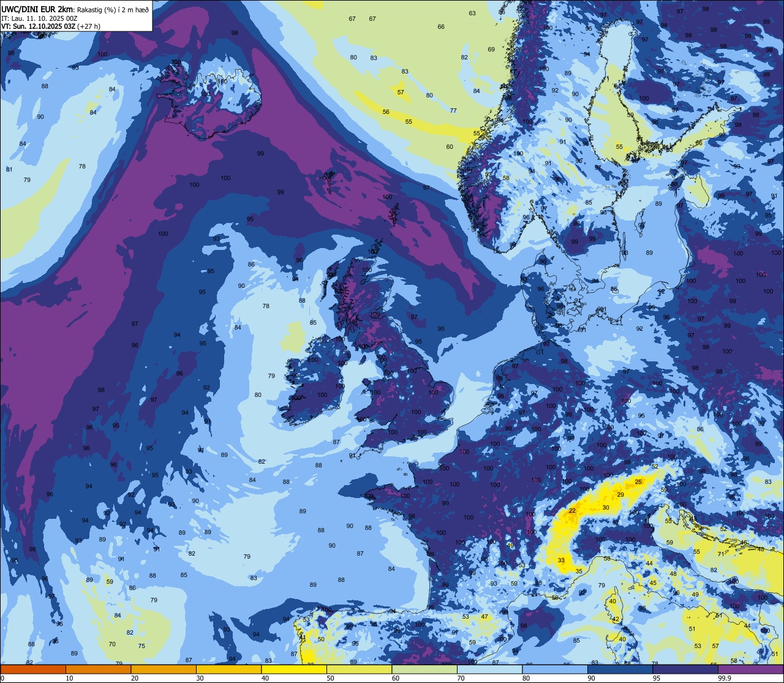Click the legend tick label 70
The width and height of the screenshot is (784, 683).
click(x=461, y=678)
